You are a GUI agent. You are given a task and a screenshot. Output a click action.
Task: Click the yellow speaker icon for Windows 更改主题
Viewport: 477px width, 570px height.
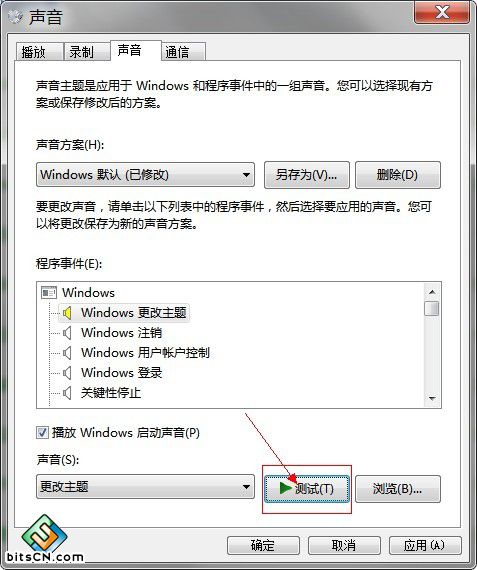pos(67,313)
